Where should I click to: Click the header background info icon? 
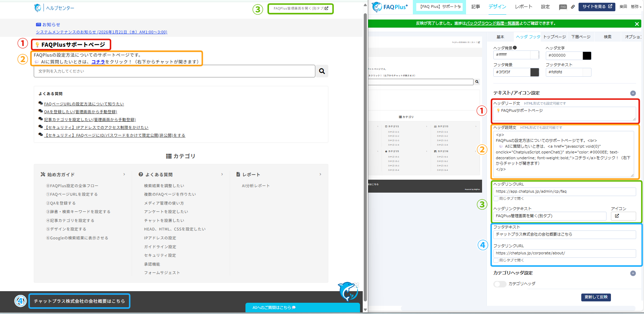point(515,48)
